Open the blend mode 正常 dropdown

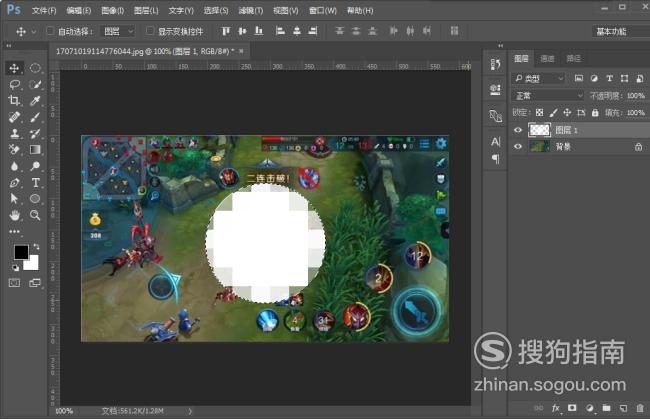pos(548,96)
